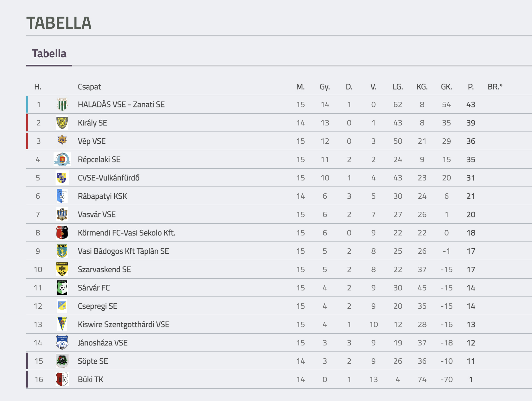The height and width of the screenshot is (401, 532).
Task: Click the Szarvaskend SE yellow crest
Action: 62,269
